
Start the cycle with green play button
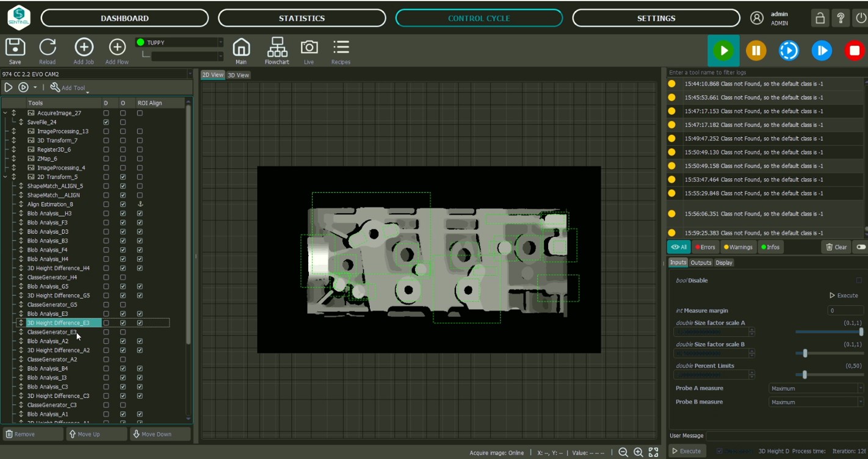[x=723, y=51]
